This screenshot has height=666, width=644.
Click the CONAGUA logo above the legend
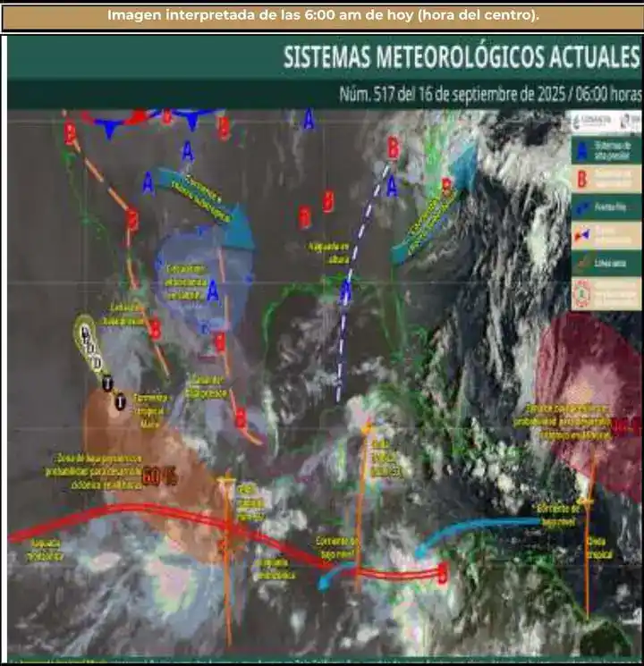tap(591, 122)
